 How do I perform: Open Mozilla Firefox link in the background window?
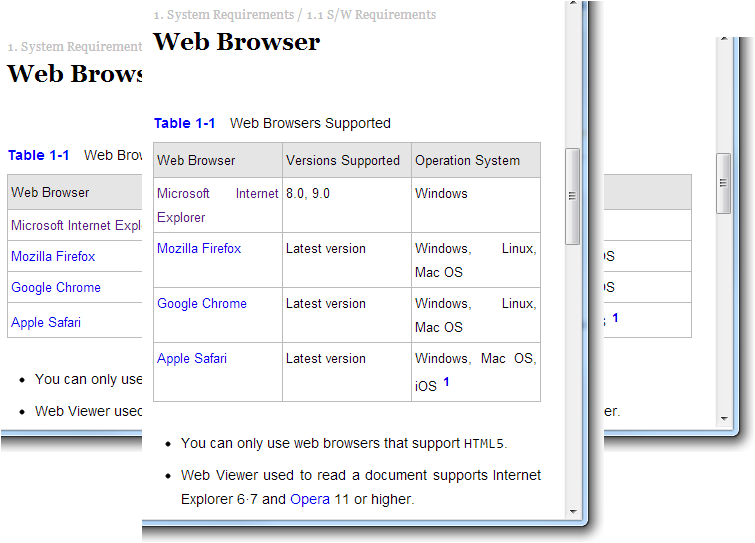[x=53, y=256]
